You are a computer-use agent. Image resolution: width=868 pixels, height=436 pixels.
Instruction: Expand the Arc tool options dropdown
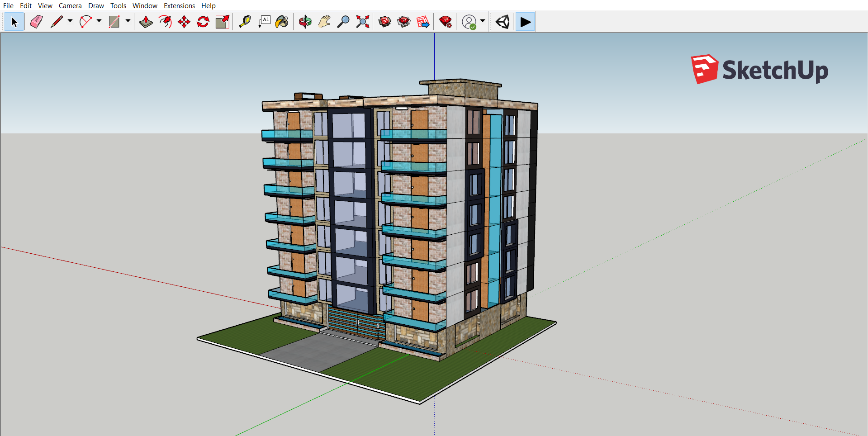click(99, 21)
